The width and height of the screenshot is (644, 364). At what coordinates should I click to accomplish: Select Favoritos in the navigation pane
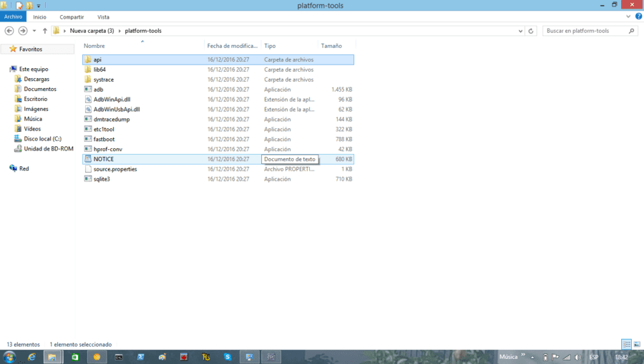30,49
